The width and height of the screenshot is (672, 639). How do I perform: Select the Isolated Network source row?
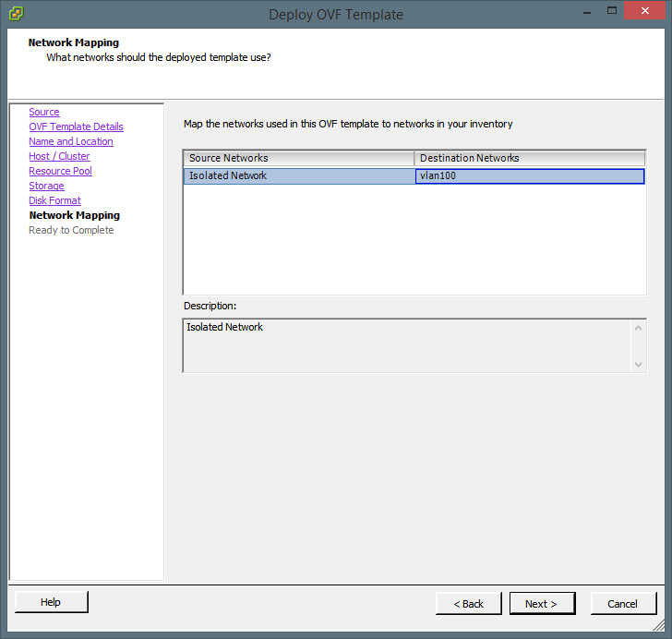point(299,175)
